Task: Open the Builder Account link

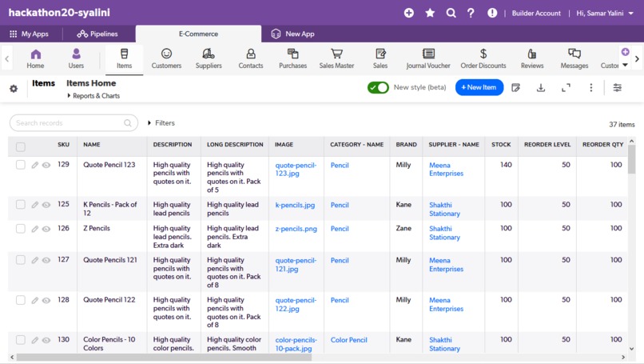Action: 536,13
